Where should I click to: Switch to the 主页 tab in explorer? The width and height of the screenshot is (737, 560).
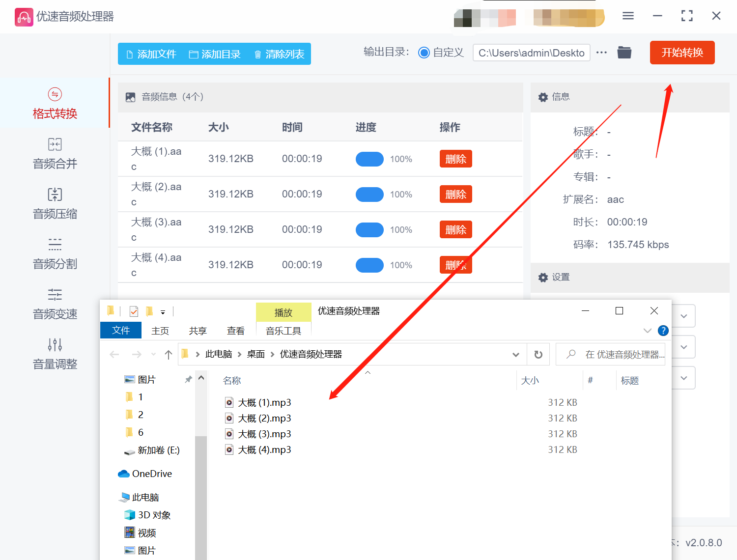(160, 330)
